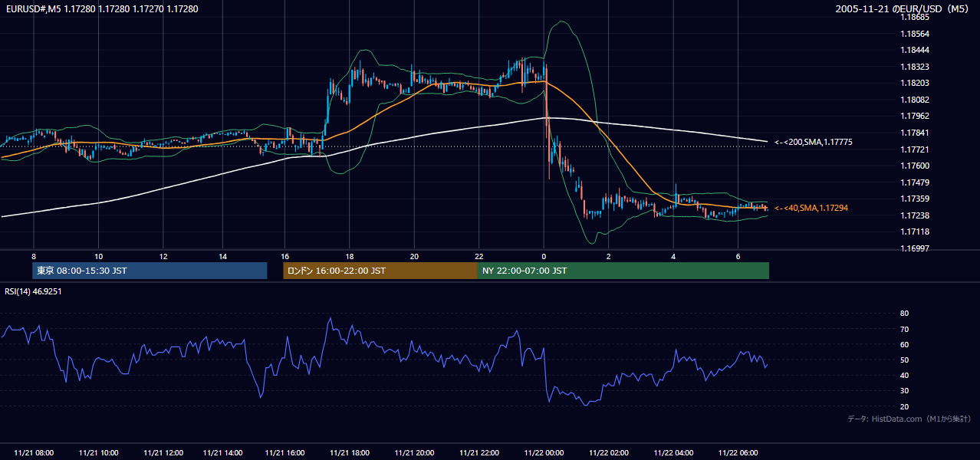Click the RSI 70 level label

904,329
